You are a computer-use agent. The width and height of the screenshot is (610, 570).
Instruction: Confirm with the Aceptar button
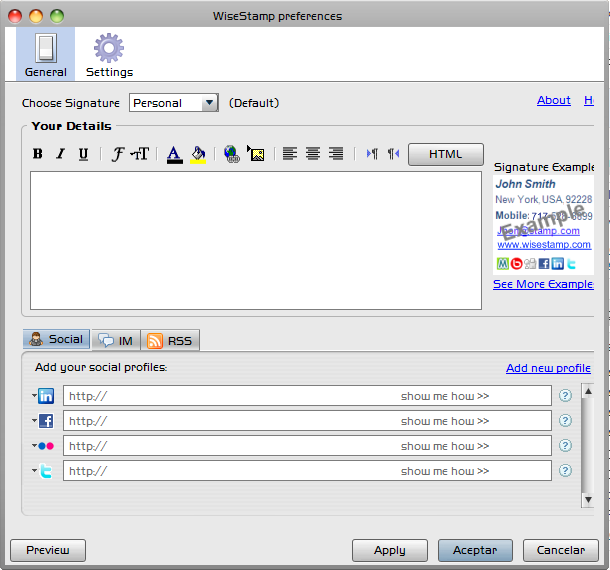point(475,550)
